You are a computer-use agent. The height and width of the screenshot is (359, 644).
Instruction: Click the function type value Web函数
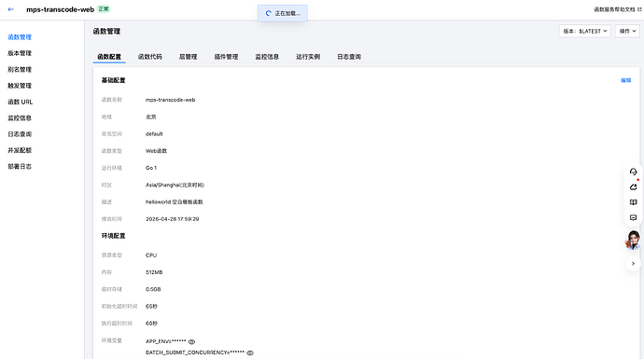tap(156, 151)
